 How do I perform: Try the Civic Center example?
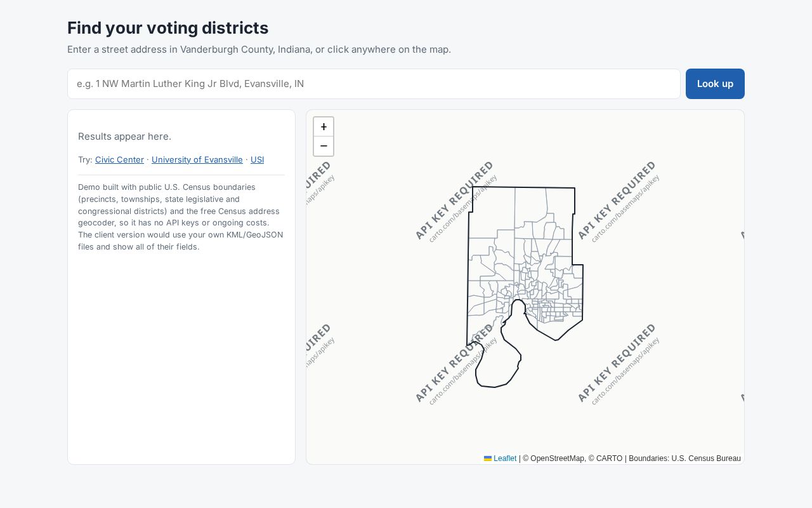[x=119, y=160]
